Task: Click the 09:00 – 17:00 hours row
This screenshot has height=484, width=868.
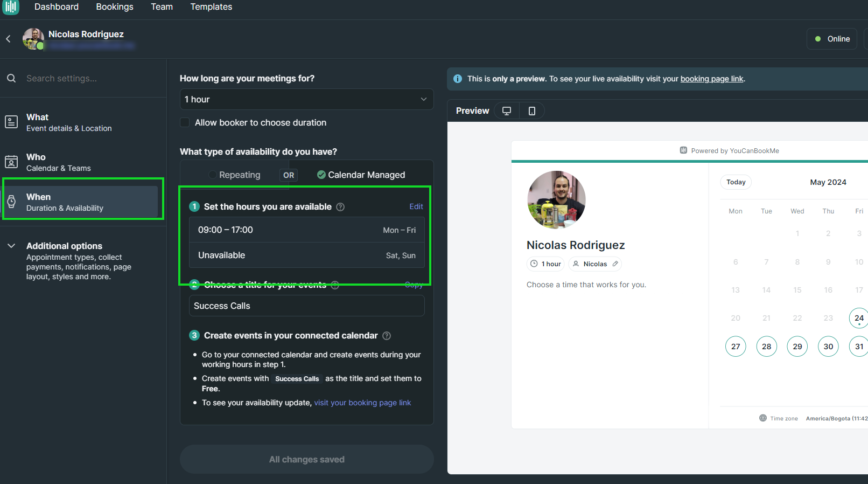Action: pos(307,230)
